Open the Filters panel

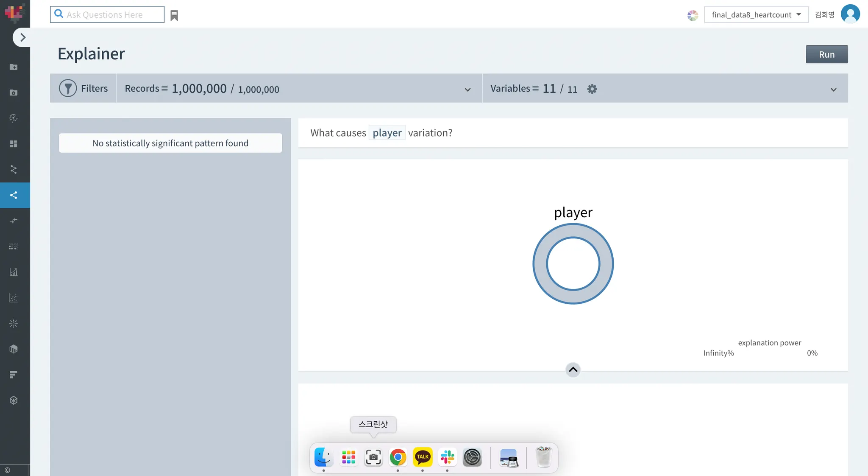click(x=83, y=88)
